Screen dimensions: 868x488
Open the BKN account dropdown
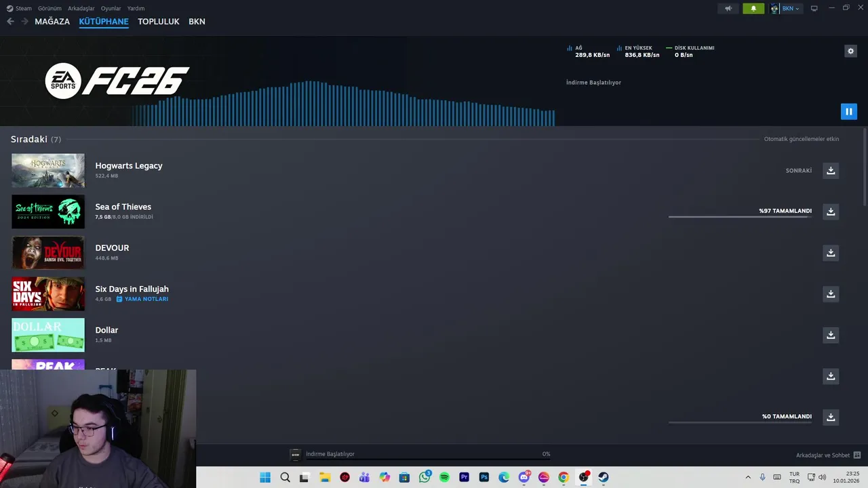click(790, 9)
